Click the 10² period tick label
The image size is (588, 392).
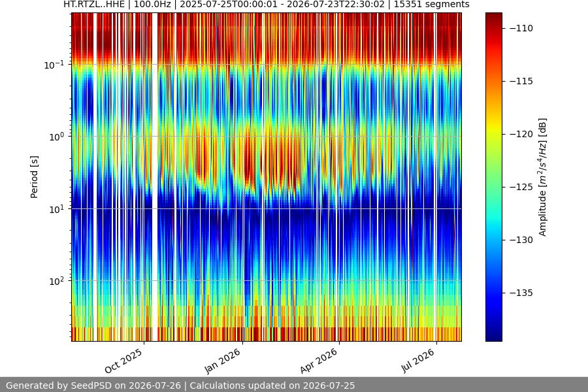[x=57, y=281]
